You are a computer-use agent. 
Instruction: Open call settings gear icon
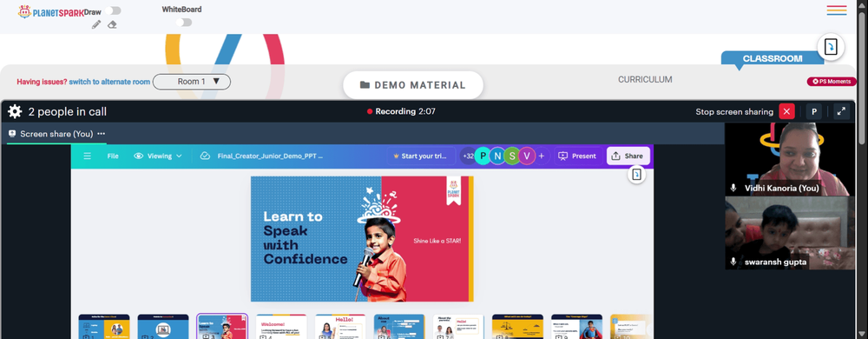tap(15, 112)
